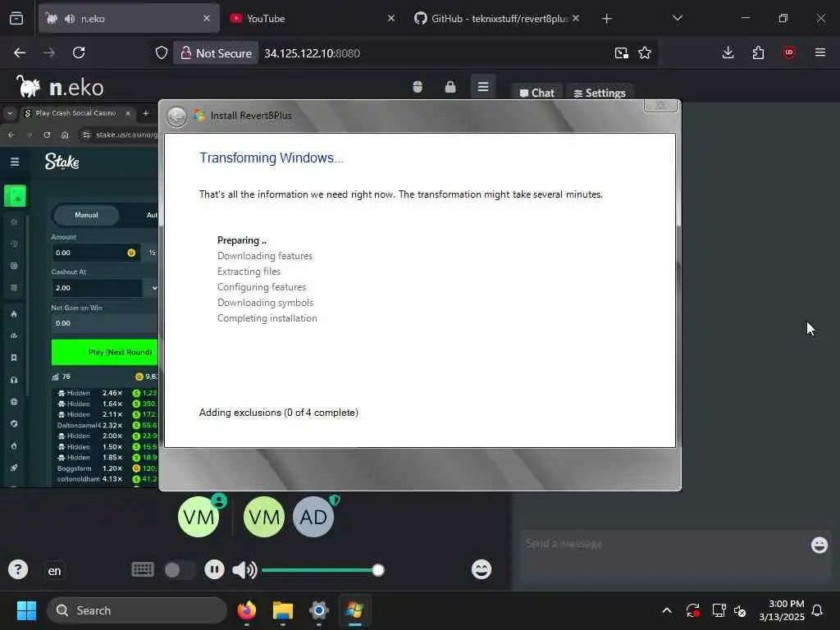Decrease Cashout At with the down arrow
This screenshot has width=840, height=630.
(x=153, y=288)
